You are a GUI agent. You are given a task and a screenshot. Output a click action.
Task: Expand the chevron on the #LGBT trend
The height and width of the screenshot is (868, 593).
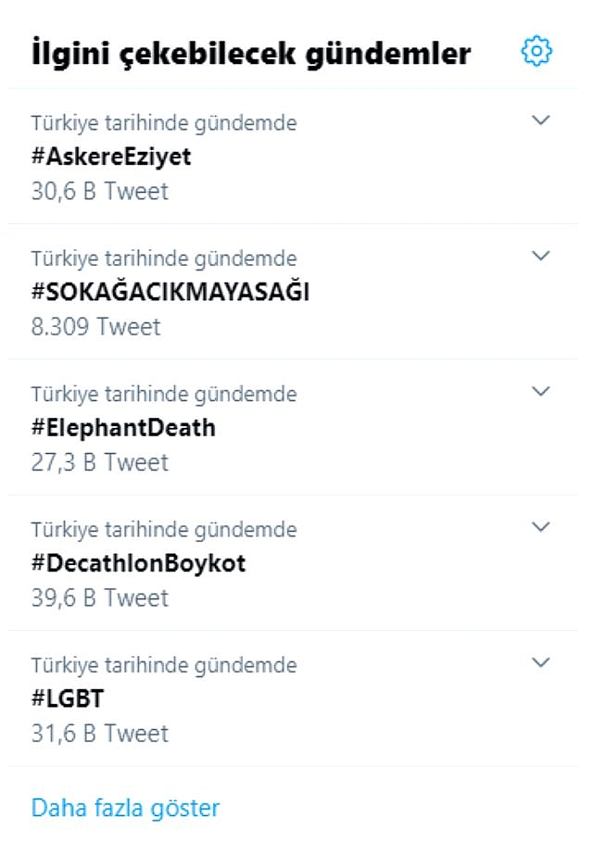tap(541, 662)
